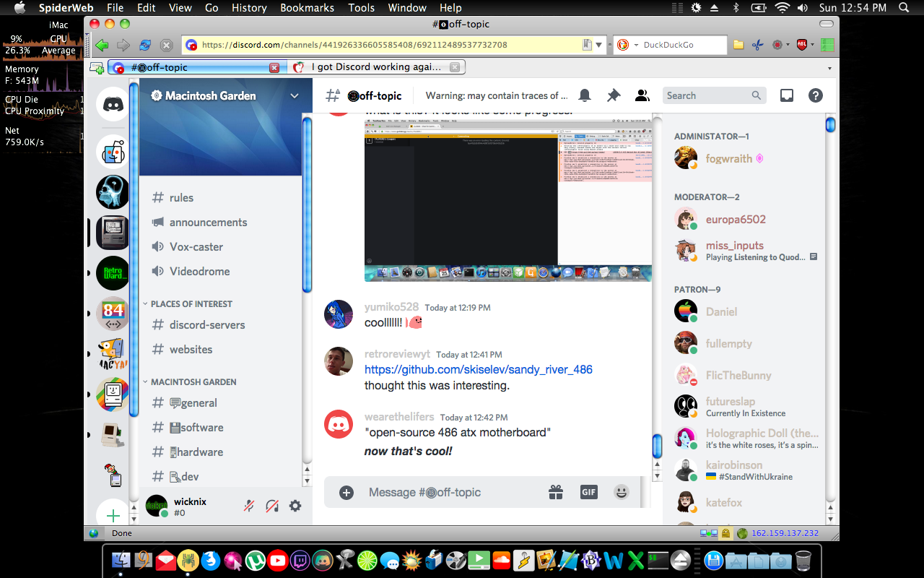
Task: Open the ABL ad blocker toolbar icon
Action: 802,45
